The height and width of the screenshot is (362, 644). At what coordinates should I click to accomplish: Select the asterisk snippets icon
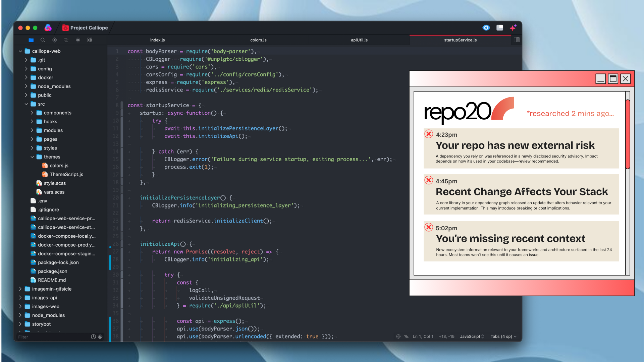pyautogui.click(x=78, y=40)
